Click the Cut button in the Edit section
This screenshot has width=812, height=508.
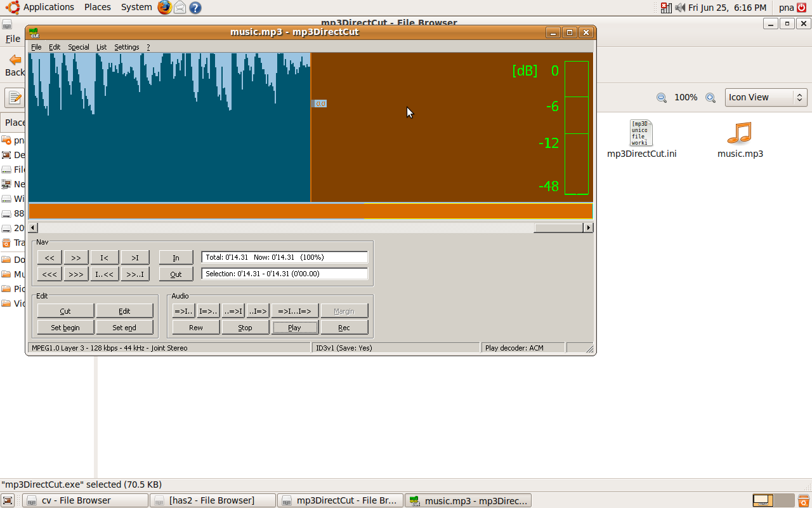[x=65, y=311]
